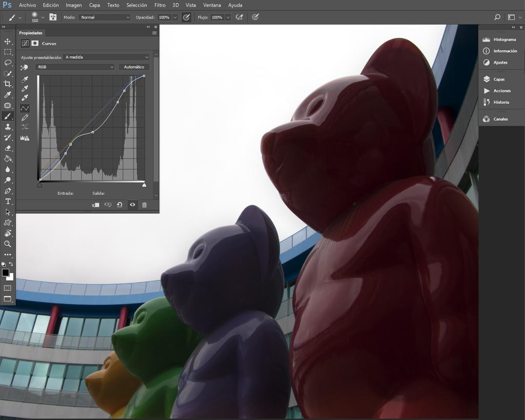The image size is (525, 420).
Task: Select the Horizontal Type tool
Action: pyautogui.click(x=7, y=202)
